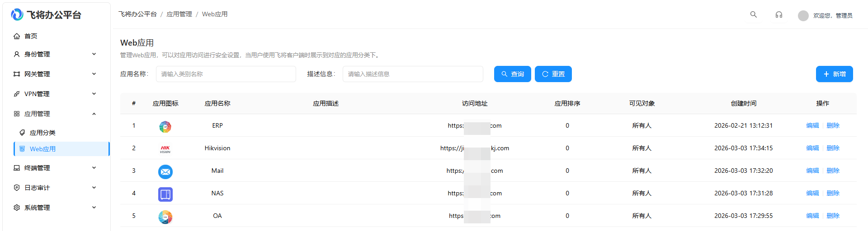Expand the 终端管理 chevron

[94, 168]
